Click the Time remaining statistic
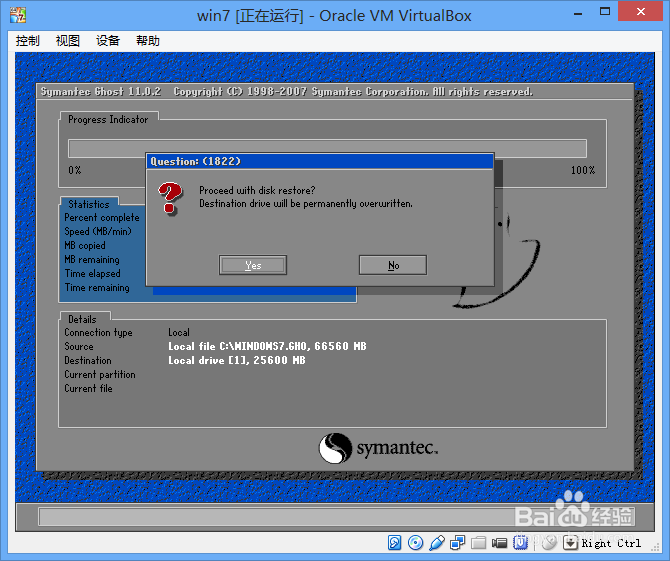The image size is (670, 561). click(97, 288)
